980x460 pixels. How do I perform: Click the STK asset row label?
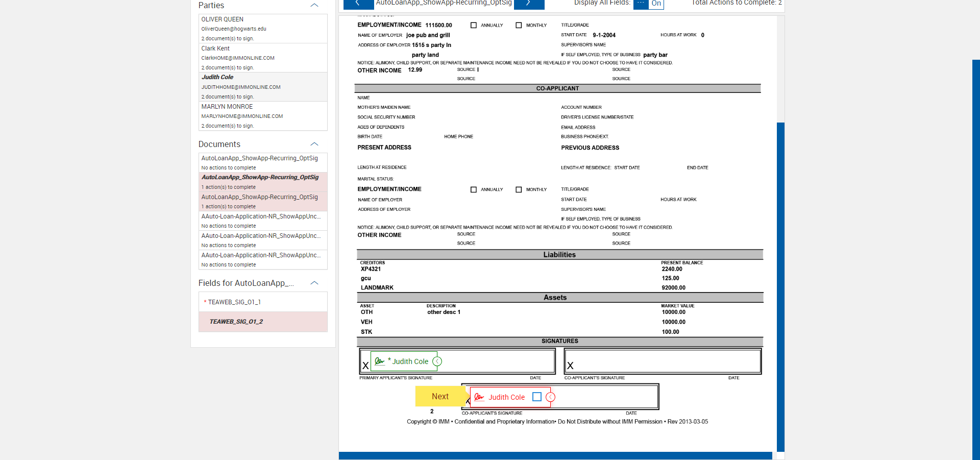(366, 332)
